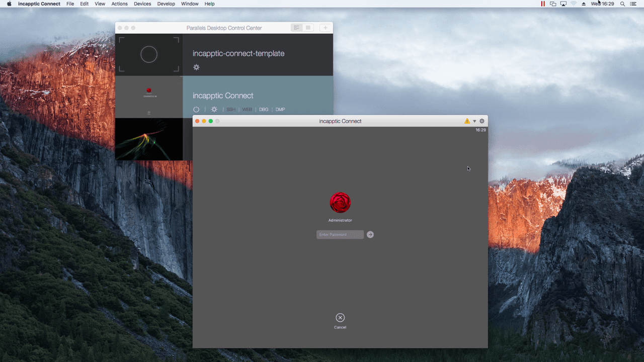Select incapptic-connect-template thumbnail in Control Center
Viewport: 644px width, 362px height.
coord(149,54)
